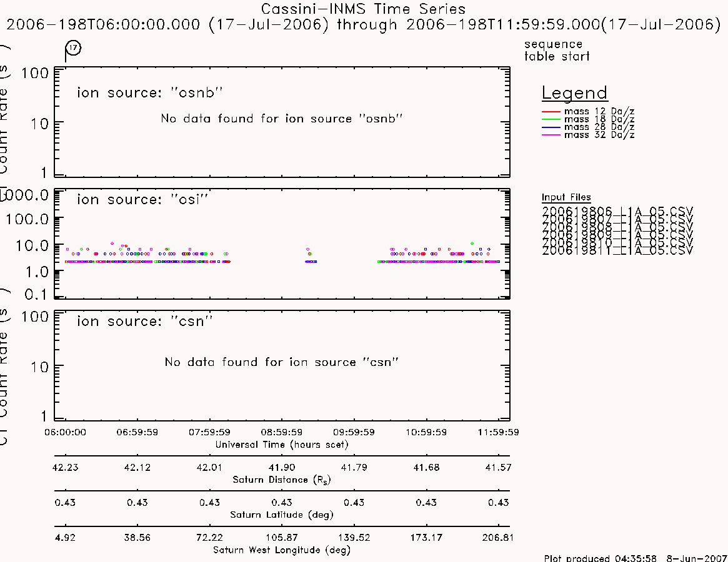Click the 105.87 west longitude value
Screen dimensions: 728x562
tap(281, 538)
